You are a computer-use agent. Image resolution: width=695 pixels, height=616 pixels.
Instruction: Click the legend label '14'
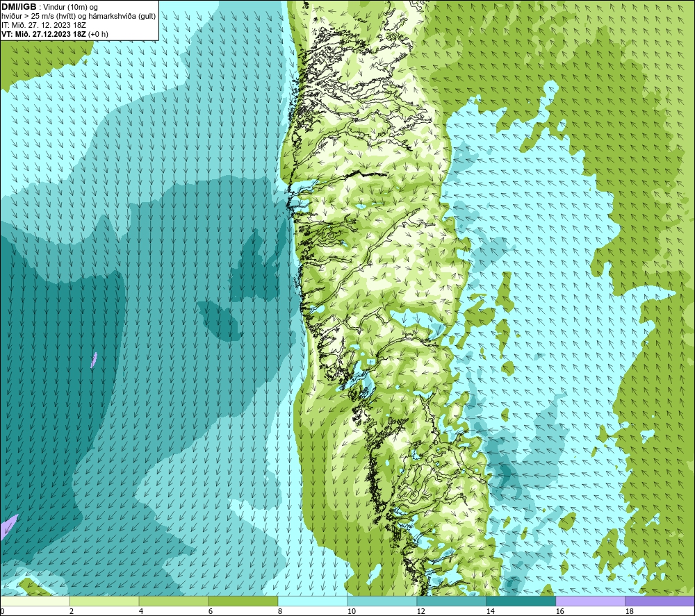pos(490,611)
